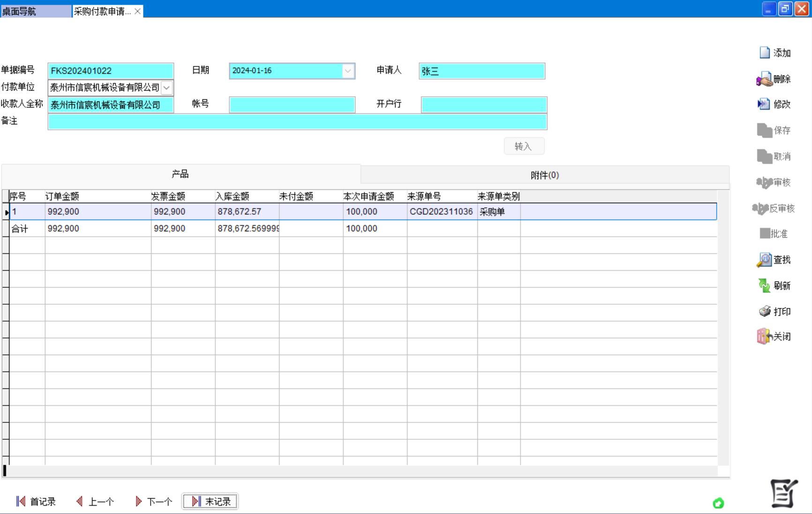Click the green home icon in status area
This screenshot has width=812, height=514.
click(718, 503)
